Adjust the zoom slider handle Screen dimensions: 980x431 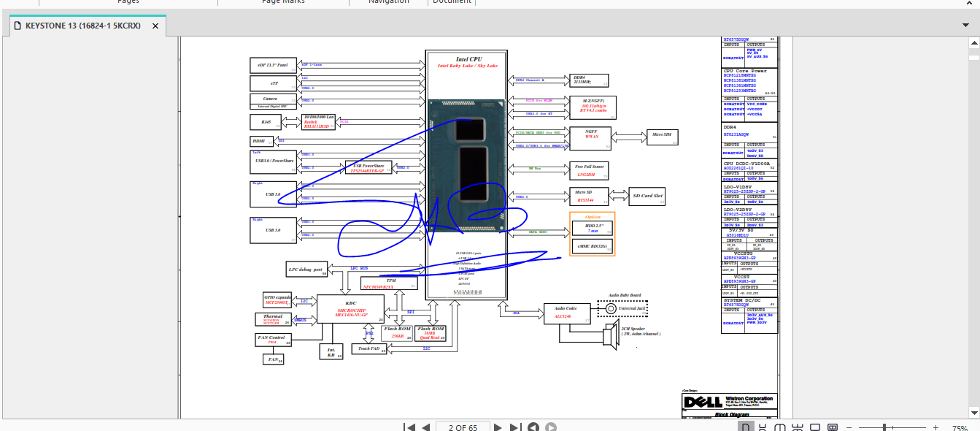884,427
